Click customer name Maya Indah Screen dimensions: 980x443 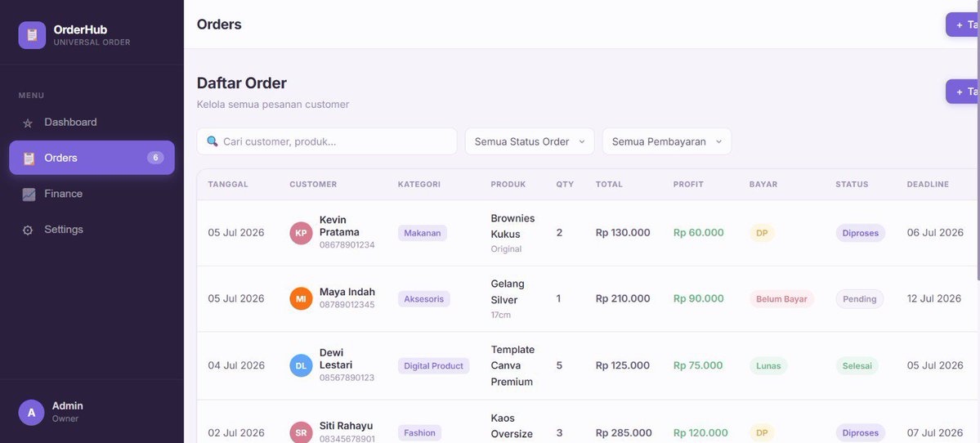(347, 292)
